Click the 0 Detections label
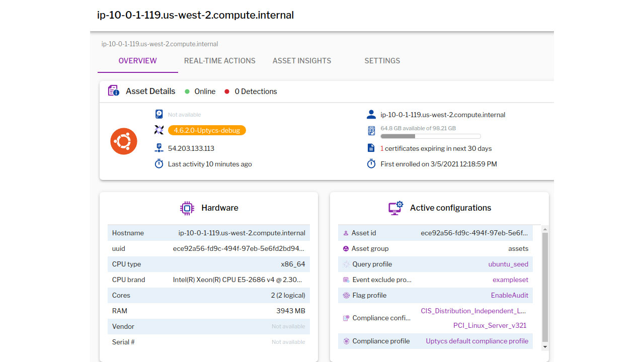644x362 pixels. tap(256, 92)
